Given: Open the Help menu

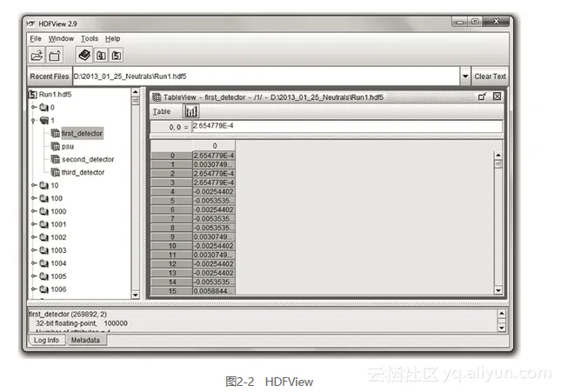Looking at the screenshot, I should point(113,38).
